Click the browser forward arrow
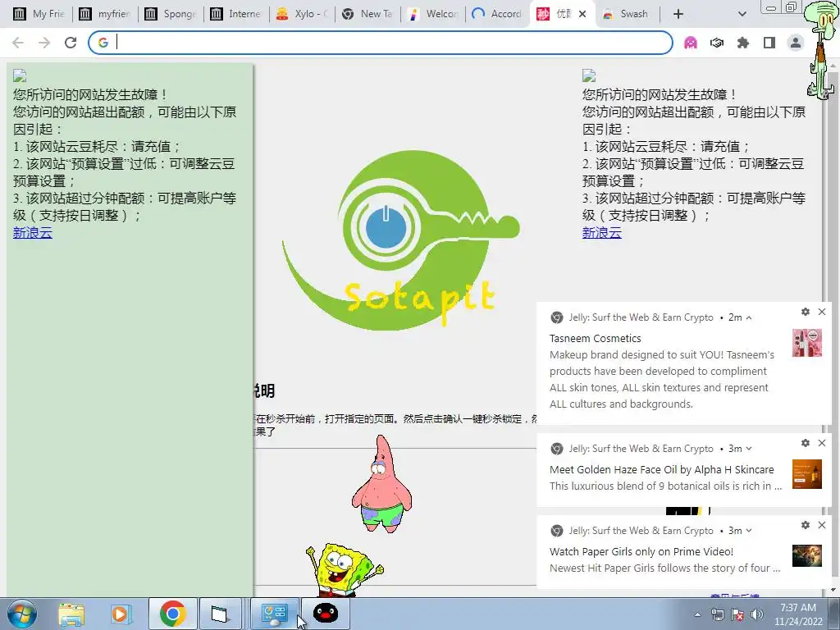Viewport: 840px width, 630px height. (44, 43)
